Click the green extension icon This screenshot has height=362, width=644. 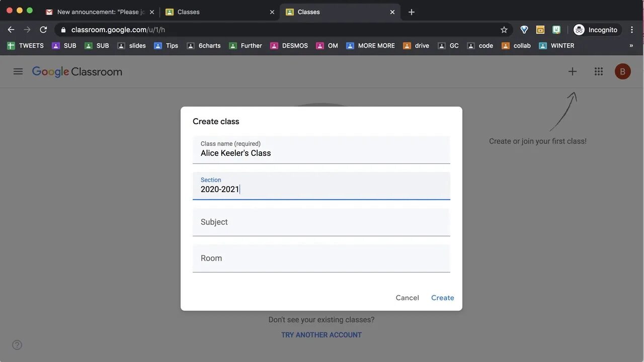(556, 30)
